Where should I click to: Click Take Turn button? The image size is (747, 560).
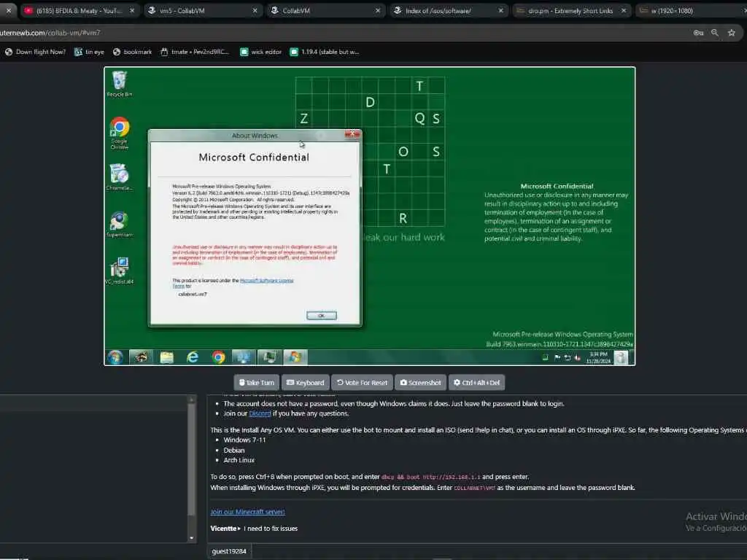(x=256, y=382)
